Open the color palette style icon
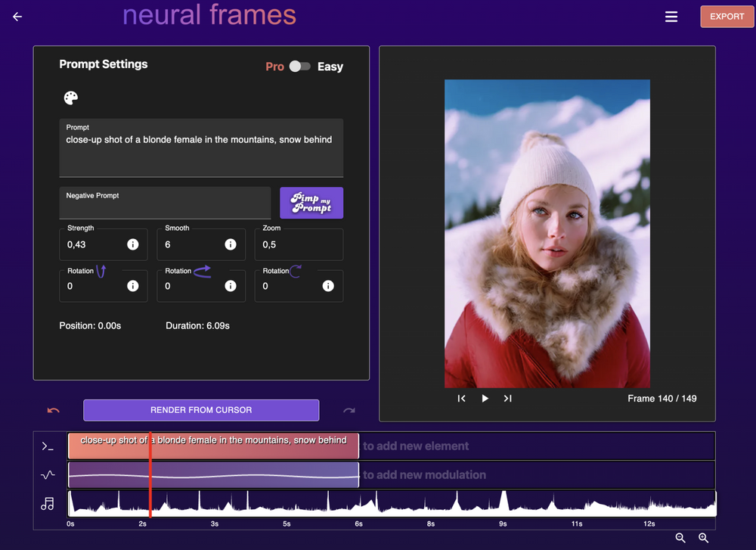This screenshot has width=756, height=550. (x=70, y=98)
